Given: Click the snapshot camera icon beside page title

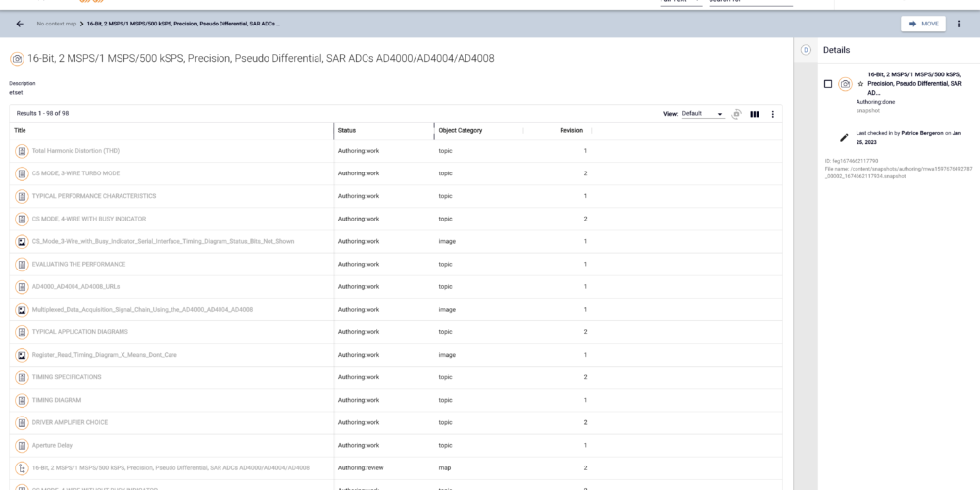Looking at the screenshot, I should (17, 59).
